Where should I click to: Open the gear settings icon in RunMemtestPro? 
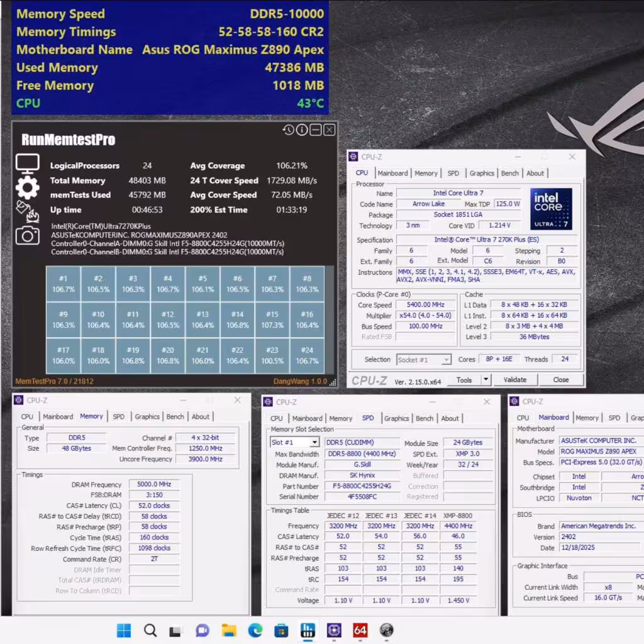28,187
